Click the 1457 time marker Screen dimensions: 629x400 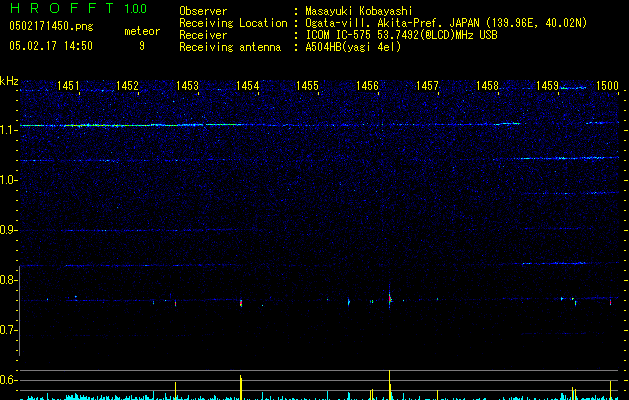tap(427, 86)
